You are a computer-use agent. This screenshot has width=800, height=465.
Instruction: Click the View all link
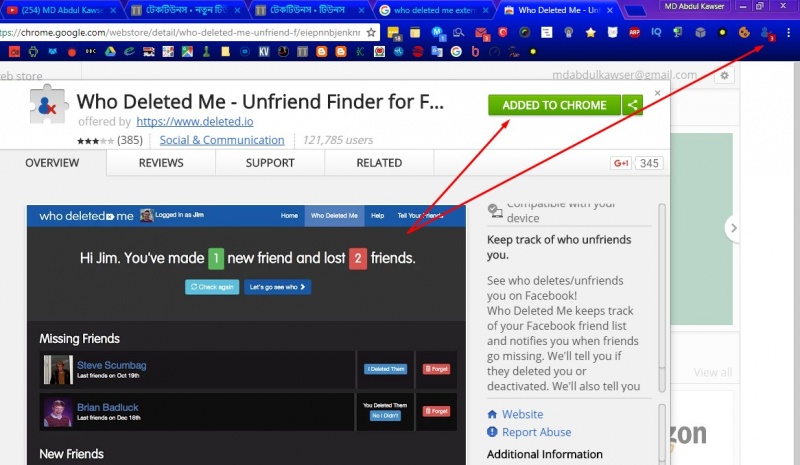coord(712,372)
